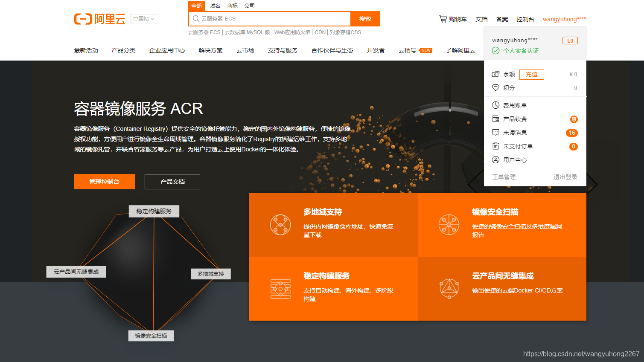Click the search magnifier icon
Screen dimensions: 644x362
196,19
